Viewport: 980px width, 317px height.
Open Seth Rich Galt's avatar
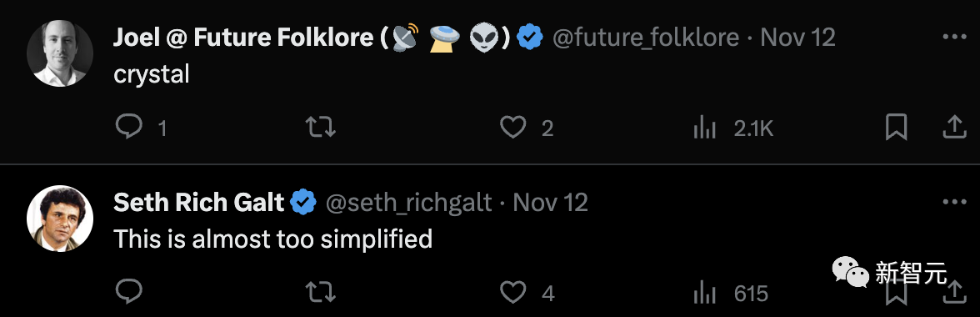click(60, 219)
